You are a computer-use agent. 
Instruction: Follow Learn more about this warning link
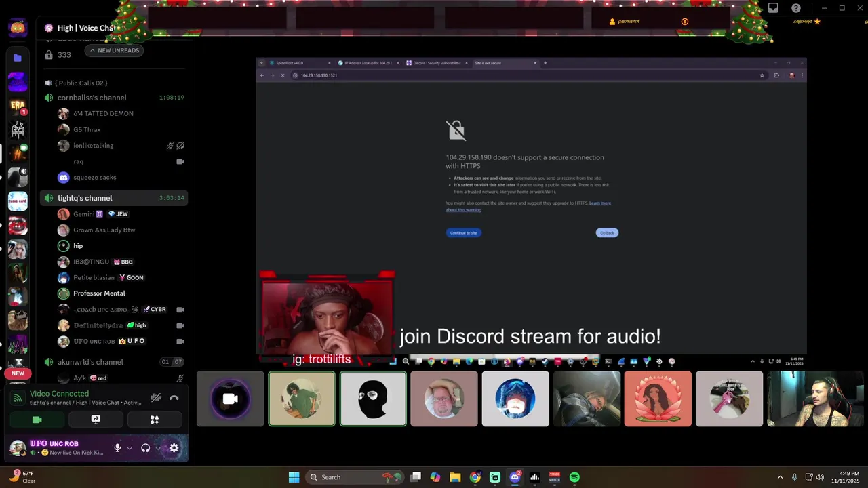click(x=528, y=207)
